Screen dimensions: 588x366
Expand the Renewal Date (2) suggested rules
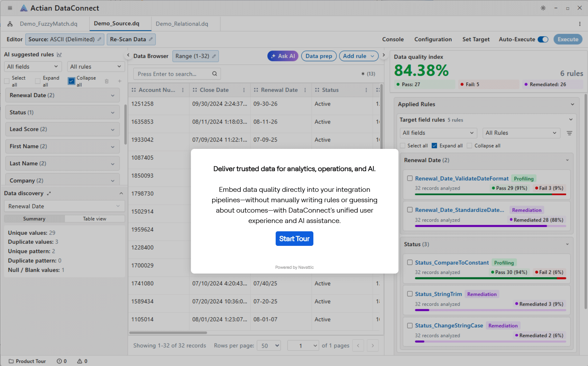point(63,95)
